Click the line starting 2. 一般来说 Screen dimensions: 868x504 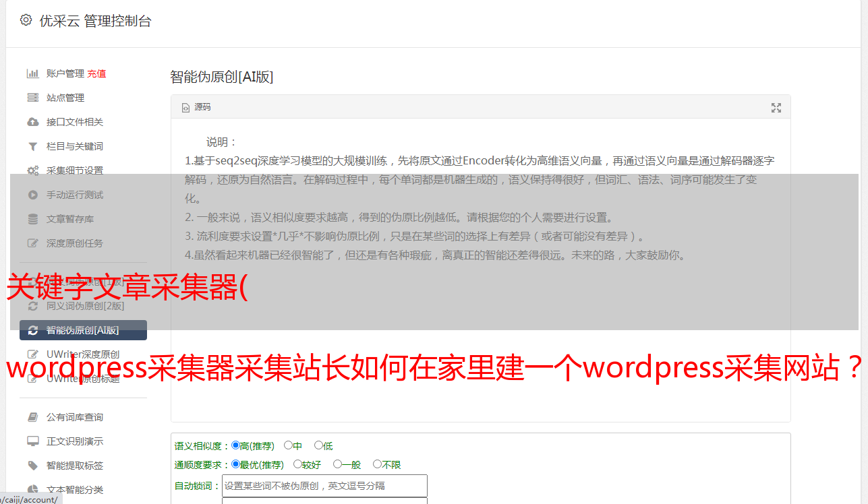point(399,218)
